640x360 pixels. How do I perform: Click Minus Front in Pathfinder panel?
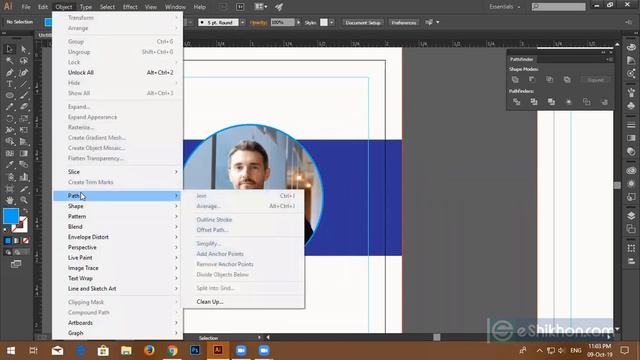(x=532, y=80)
